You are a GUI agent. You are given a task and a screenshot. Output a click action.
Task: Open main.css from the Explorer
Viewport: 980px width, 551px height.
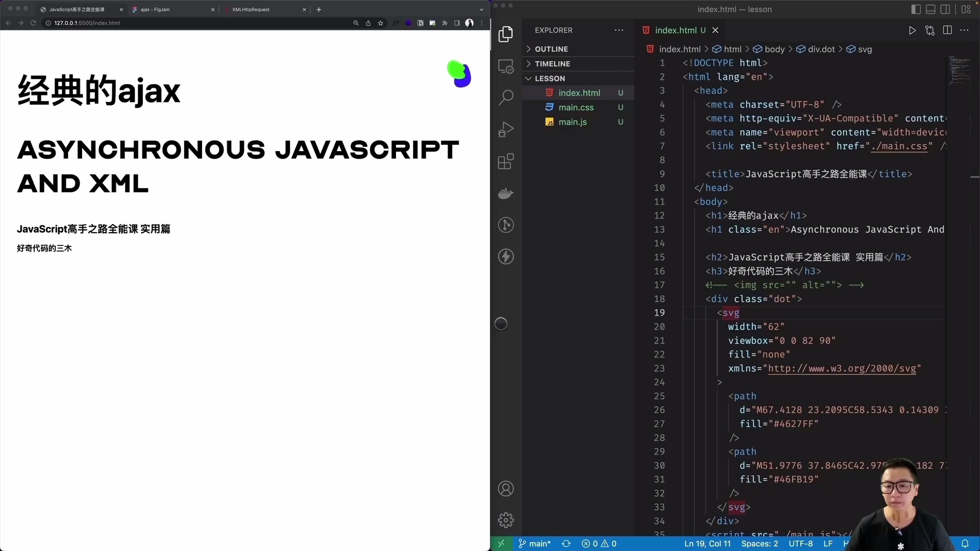[x=576, y=108]
